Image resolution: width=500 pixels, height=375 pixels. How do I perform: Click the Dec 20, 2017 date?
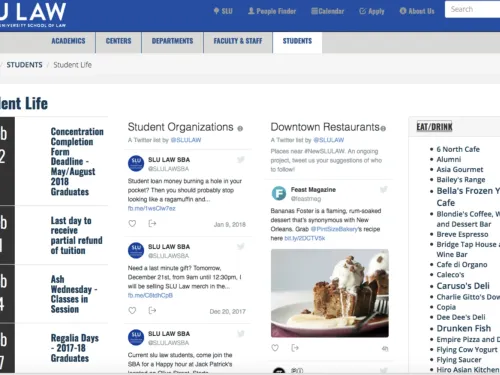228,312
